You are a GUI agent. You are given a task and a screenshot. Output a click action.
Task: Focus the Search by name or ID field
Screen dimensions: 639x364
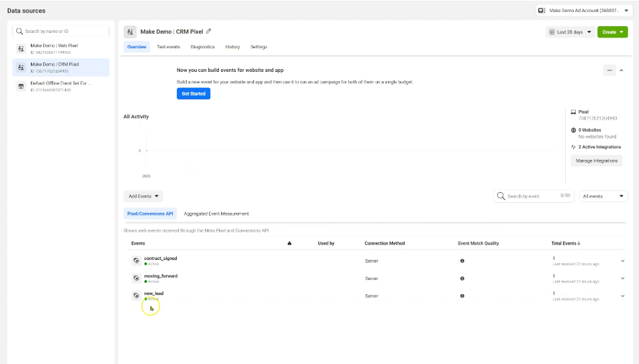[61, 32]
